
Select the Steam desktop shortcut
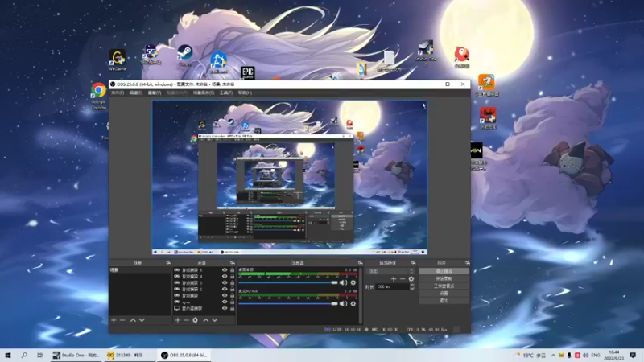click(185, 56)
